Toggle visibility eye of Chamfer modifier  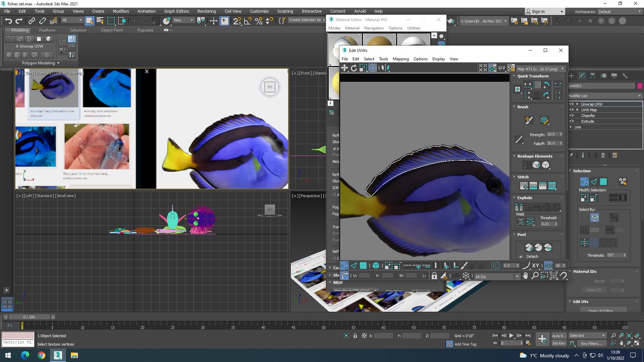click(x=572, y=116)
